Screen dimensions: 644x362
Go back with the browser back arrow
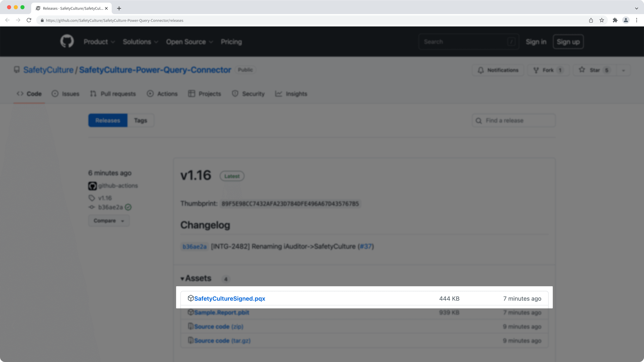[7, 20]
